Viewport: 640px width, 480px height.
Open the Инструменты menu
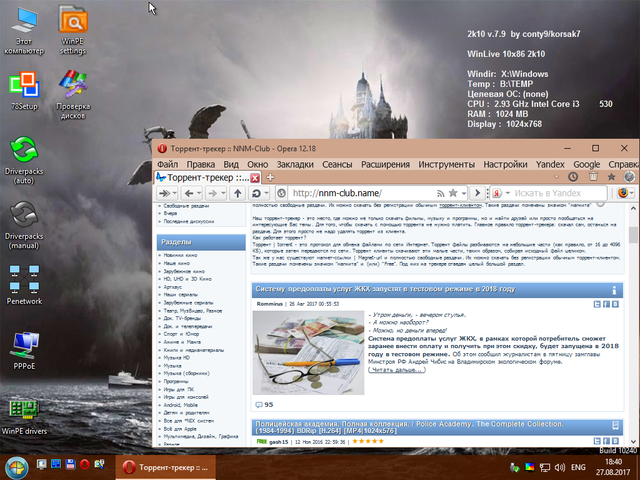tap(447, 164)
